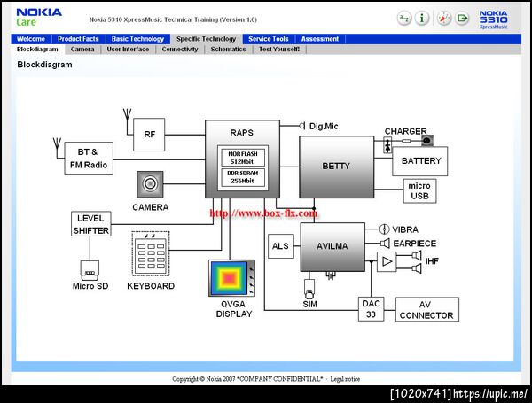532x403 pixels.
Task: Click the NOR FLASH 512Mbit box
Action: (x=243, y=158)
